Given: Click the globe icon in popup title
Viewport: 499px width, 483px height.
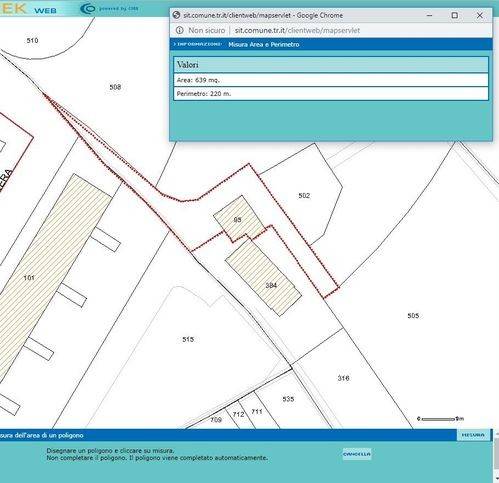Looking at the screenshot, I should tap(176, 15).
